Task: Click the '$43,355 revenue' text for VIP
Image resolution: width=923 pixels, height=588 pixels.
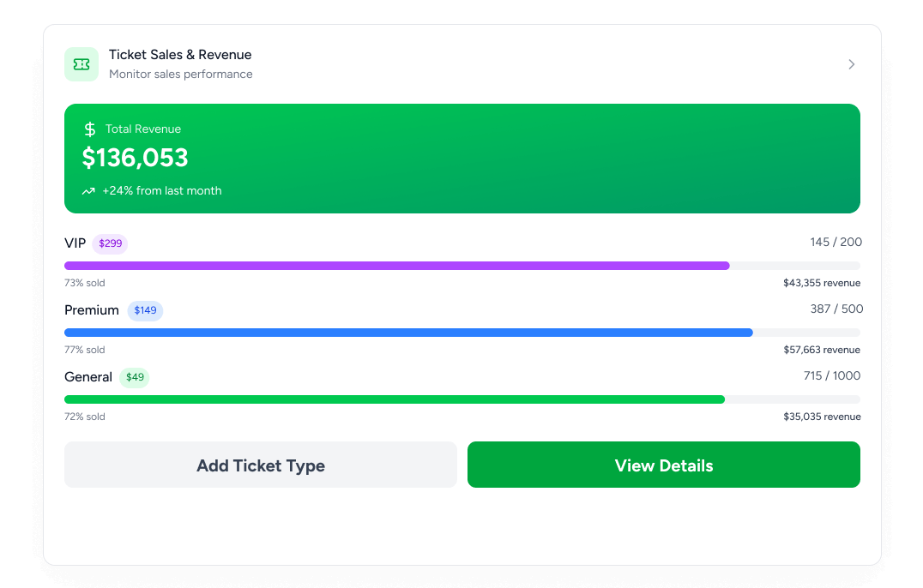Action: pyautogui.click(x=822, y=282)
